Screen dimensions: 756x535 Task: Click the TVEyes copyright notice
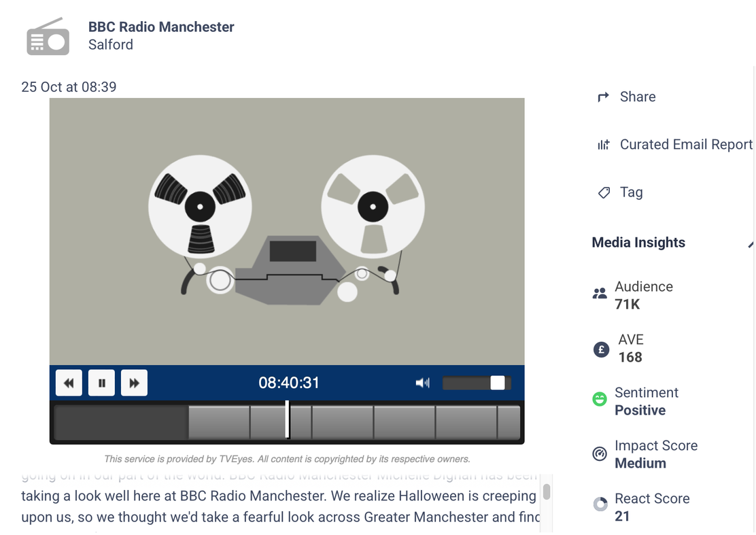[x=287, y=459]
